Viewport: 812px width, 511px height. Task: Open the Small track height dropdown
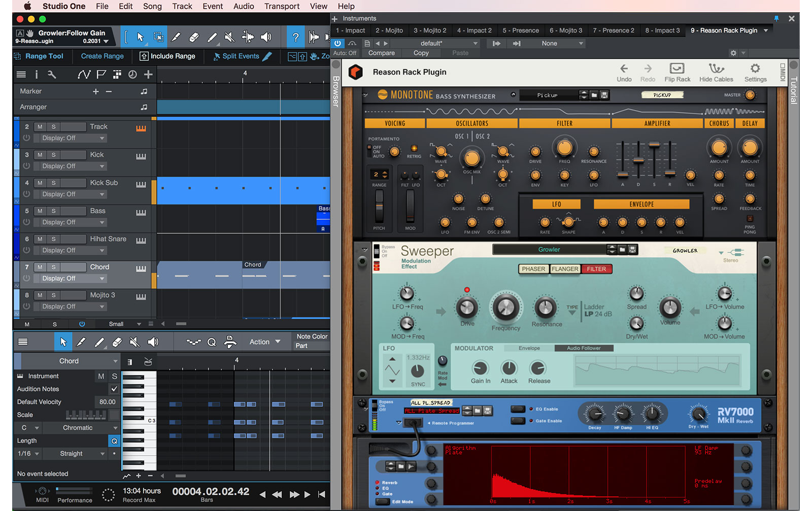tap(124, 324)
